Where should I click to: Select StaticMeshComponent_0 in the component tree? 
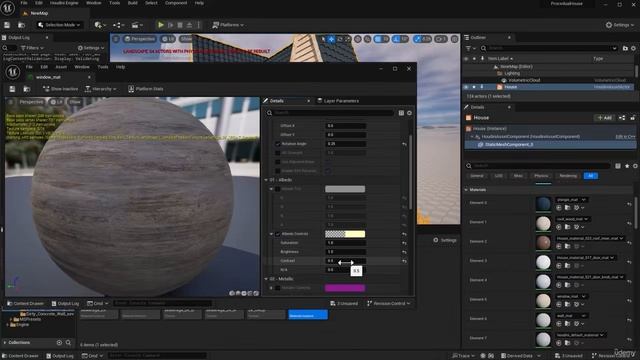click(509, 144)
